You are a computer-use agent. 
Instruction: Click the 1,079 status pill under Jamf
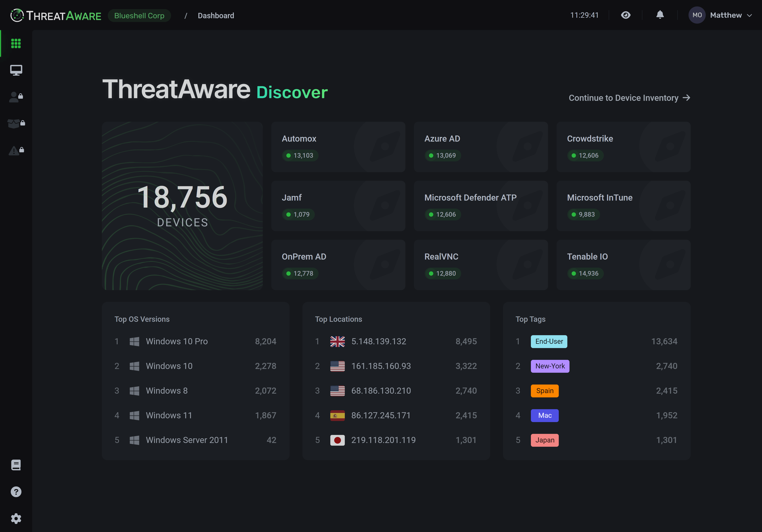click(298, 214)
